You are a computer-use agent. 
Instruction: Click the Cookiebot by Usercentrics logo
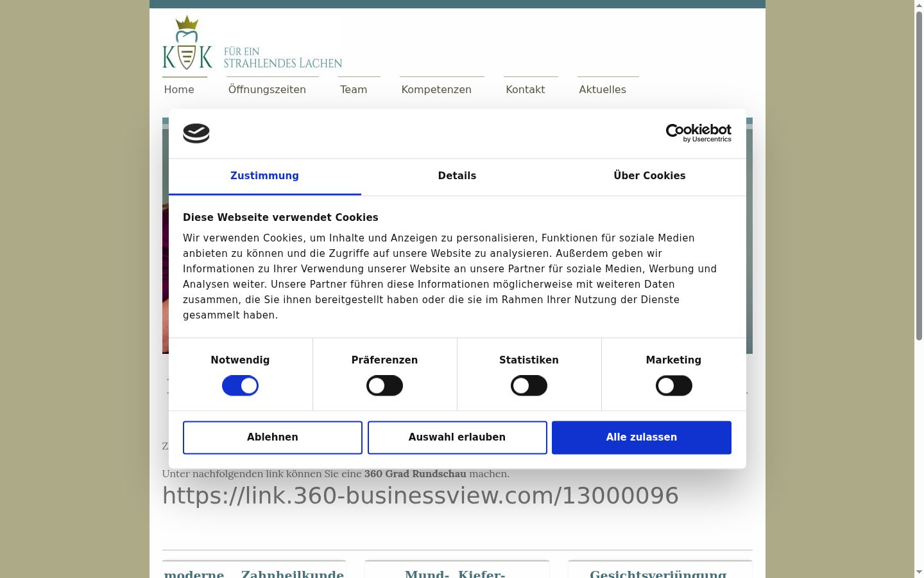tap(698, 133)
